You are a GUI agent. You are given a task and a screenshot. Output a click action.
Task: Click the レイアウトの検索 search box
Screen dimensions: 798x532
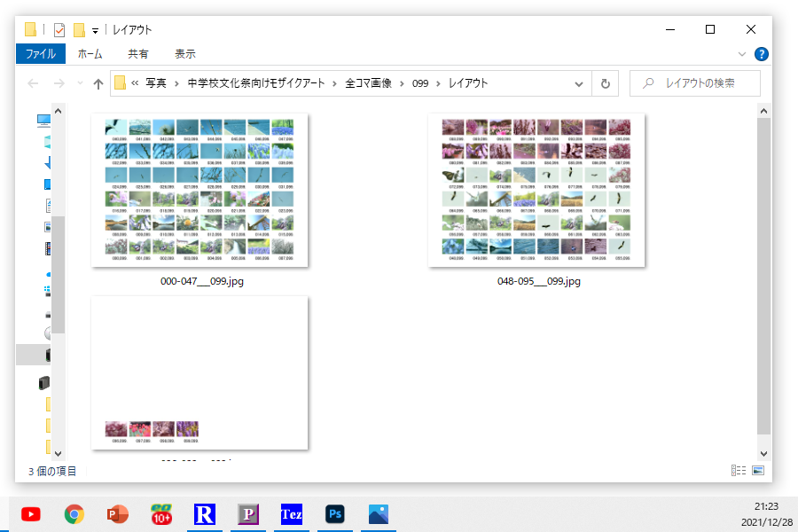tap(695, 83)
